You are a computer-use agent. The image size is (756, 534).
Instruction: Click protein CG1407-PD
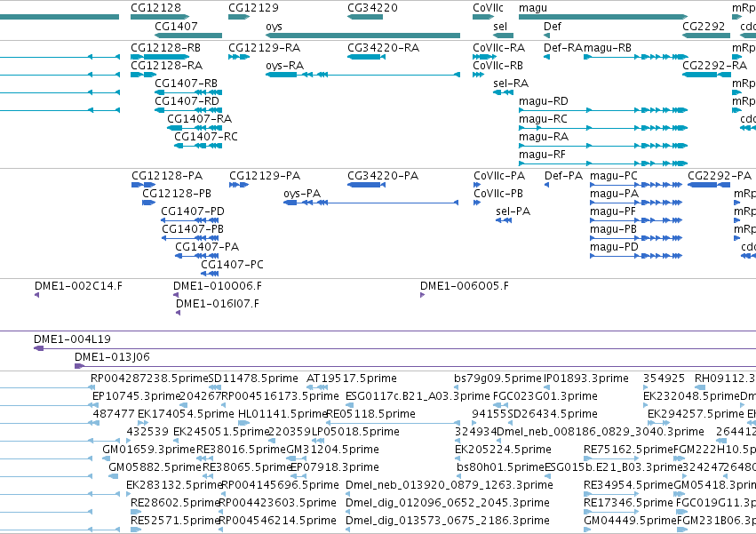(x=193, y=211)
